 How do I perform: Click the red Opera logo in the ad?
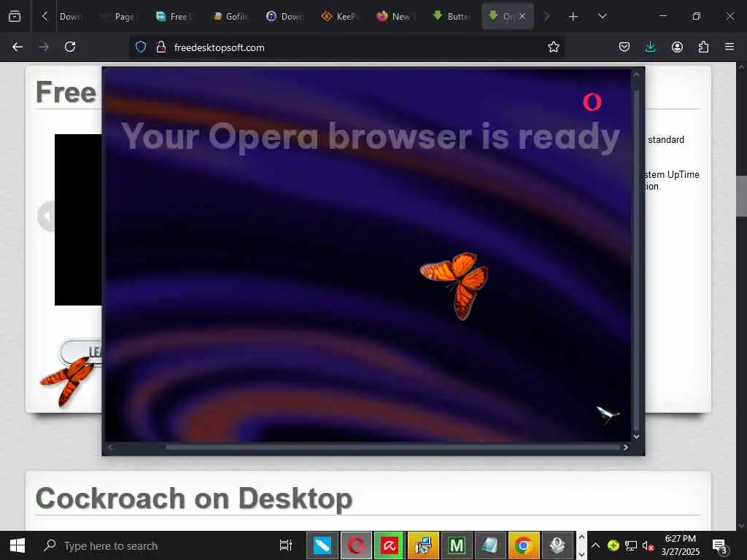point(592,102)
